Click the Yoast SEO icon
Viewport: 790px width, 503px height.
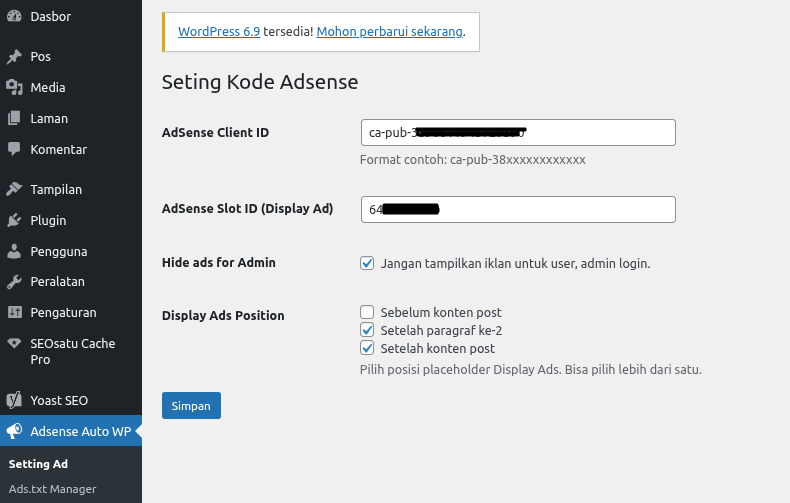14,401
